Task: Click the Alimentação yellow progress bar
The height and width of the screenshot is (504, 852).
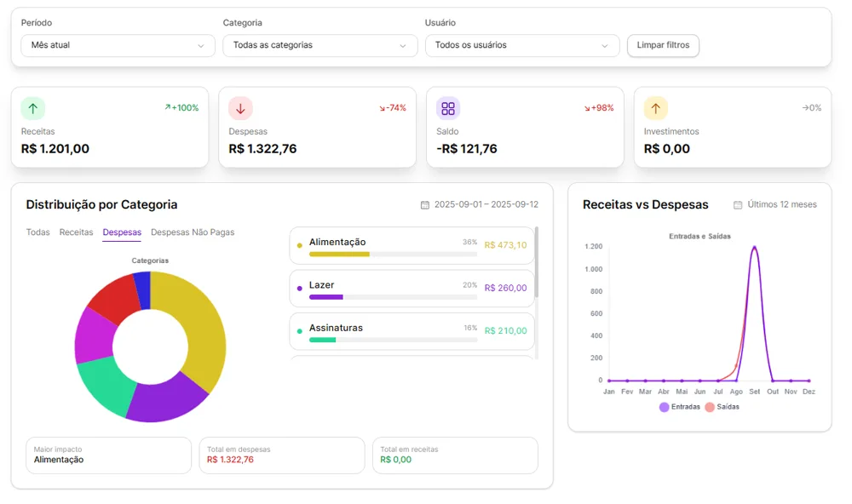Action: [340, 255]
